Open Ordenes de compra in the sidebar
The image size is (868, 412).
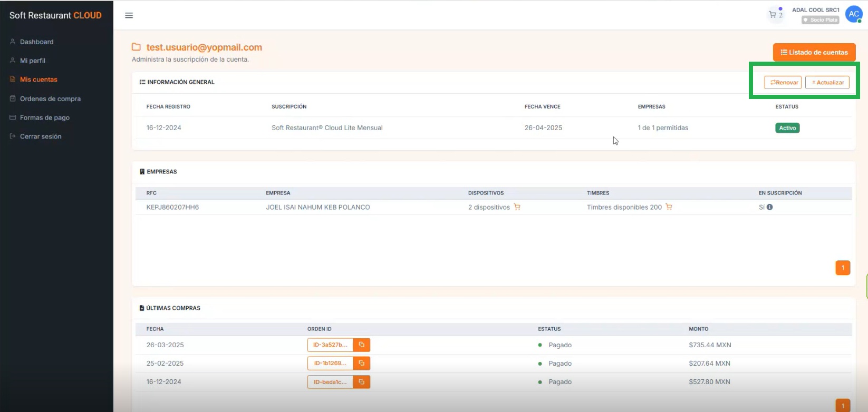click(x=50, y=99)
